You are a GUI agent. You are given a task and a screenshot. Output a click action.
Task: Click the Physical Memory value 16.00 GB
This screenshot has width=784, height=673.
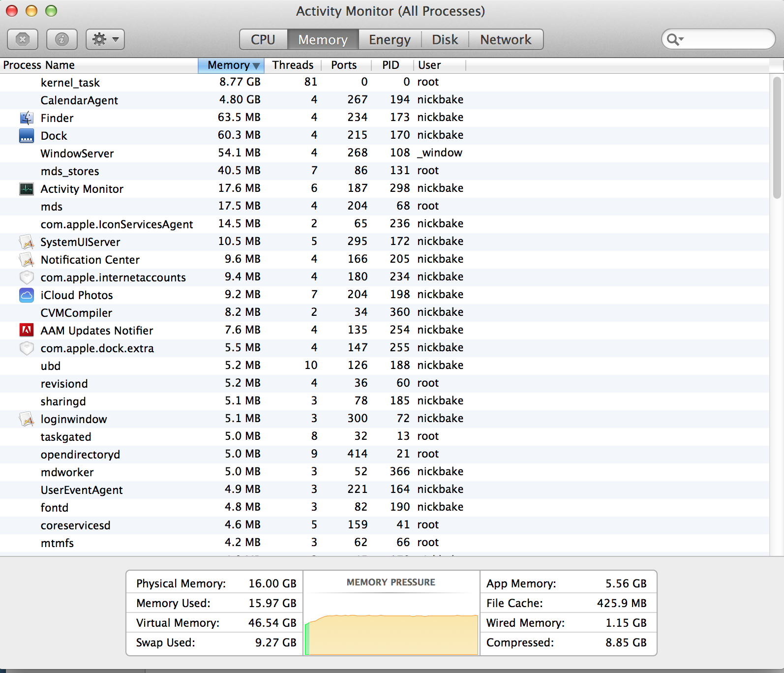coord(272,583)
